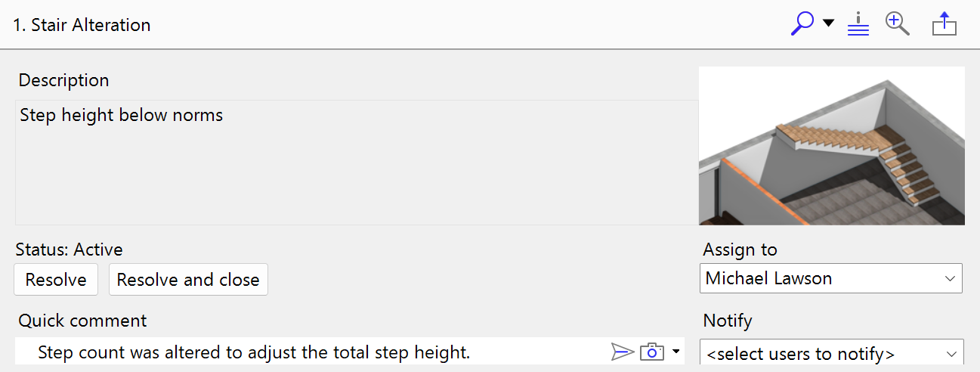
Task: Expand the small arrow beside the camera icon
Action: click(x=675, y=352)
